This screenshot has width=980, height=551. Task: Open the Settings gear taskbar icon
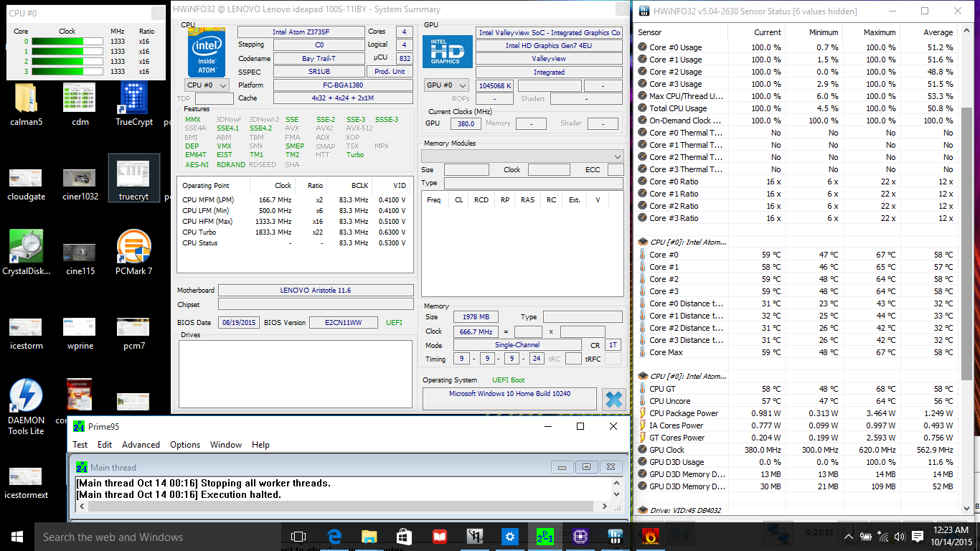tap(510, 536)
